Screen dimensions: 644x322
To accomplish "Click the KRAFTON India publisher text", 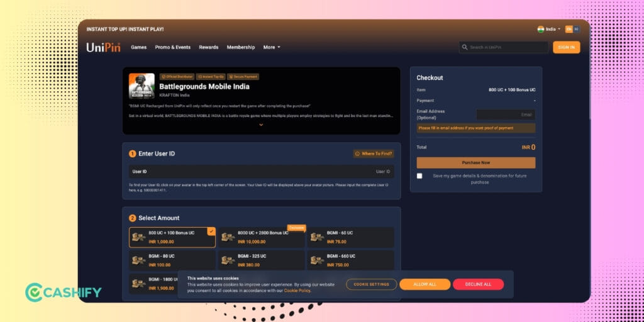I will [x=175, y=96].
